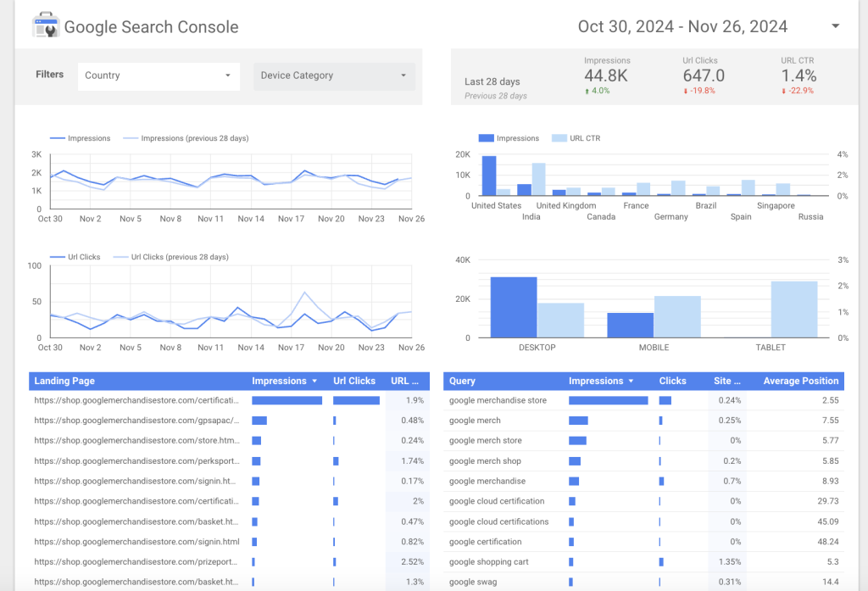Select the Landing Page column header
Image resolution: width=868 pixels, height=591 pixels.
63,382
